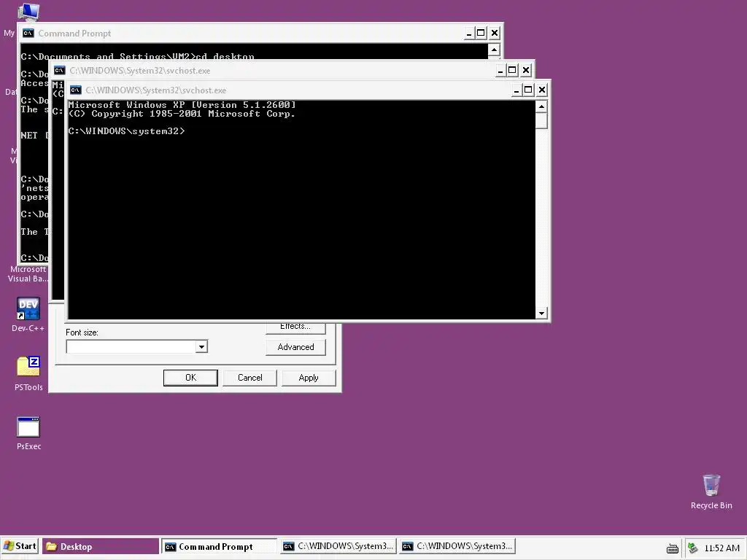Open My Computer desktop icon
This screenshot has width=747, height=560.
tap(28, 12)
